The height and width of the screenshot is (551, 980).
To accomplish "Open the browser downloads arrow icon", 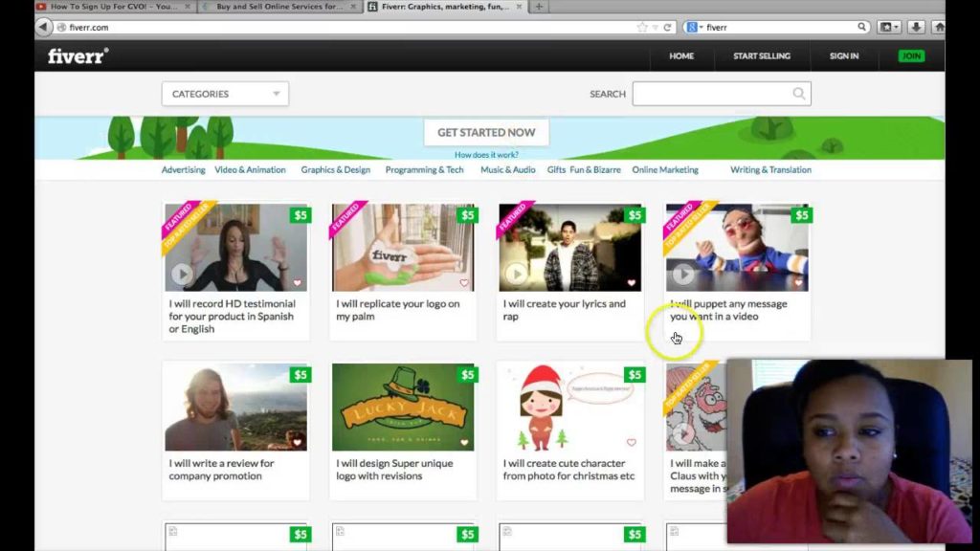I will click(x=916, y=27).
